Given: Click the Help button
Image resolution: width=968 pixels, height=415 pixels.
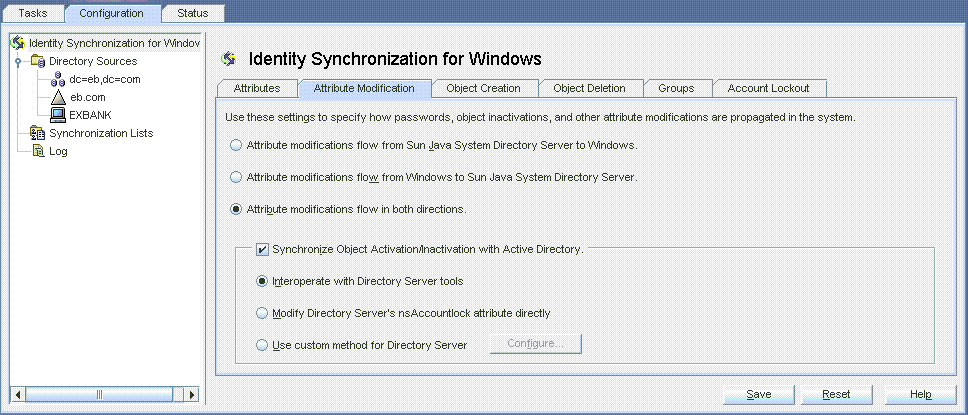Looking at the screenshot, I should [920, 394].
